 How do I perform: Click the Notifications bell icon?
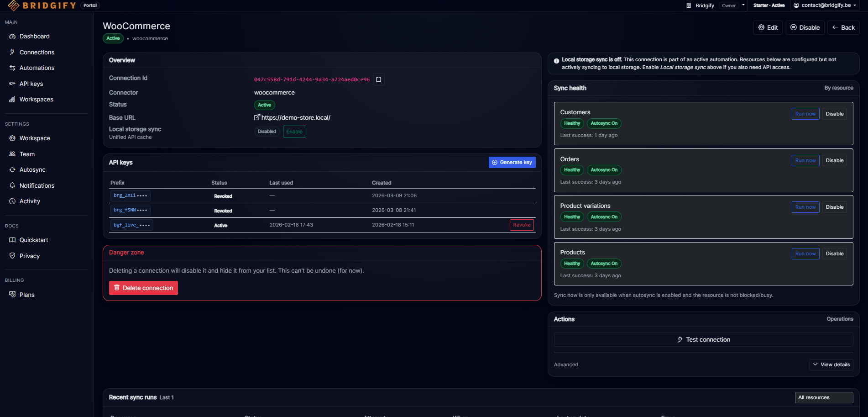pyautogui.click(x=12, y=185)
